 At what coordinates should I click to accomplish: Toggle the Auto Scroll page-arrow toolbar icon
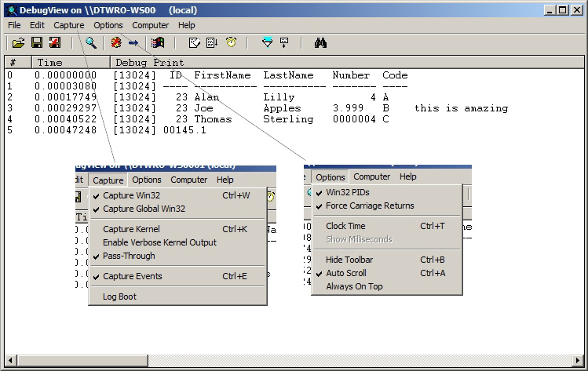click(x=212, y=42)
